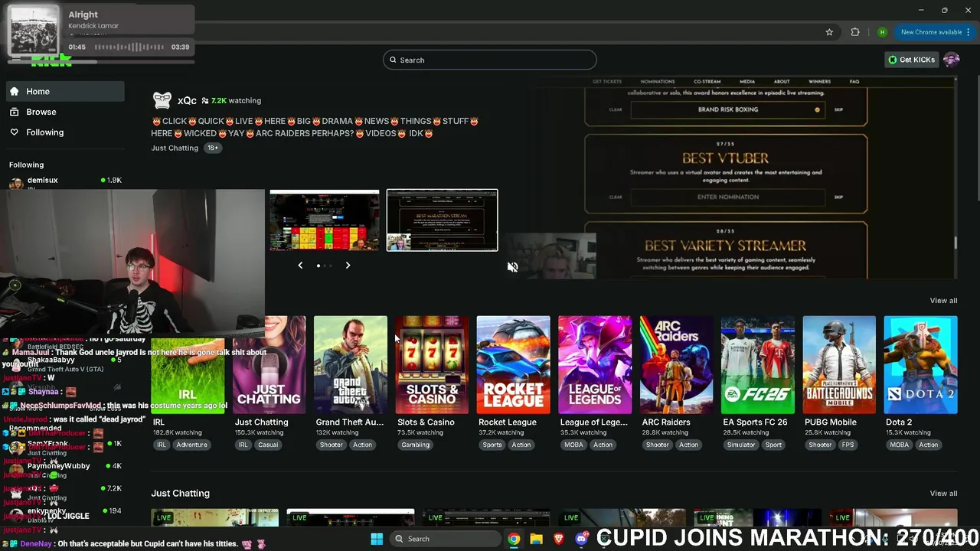Click the 18+ badge on featured stream
Viewport: 980px width, 551px height.
pyautogui.click(x=212, y=148)
